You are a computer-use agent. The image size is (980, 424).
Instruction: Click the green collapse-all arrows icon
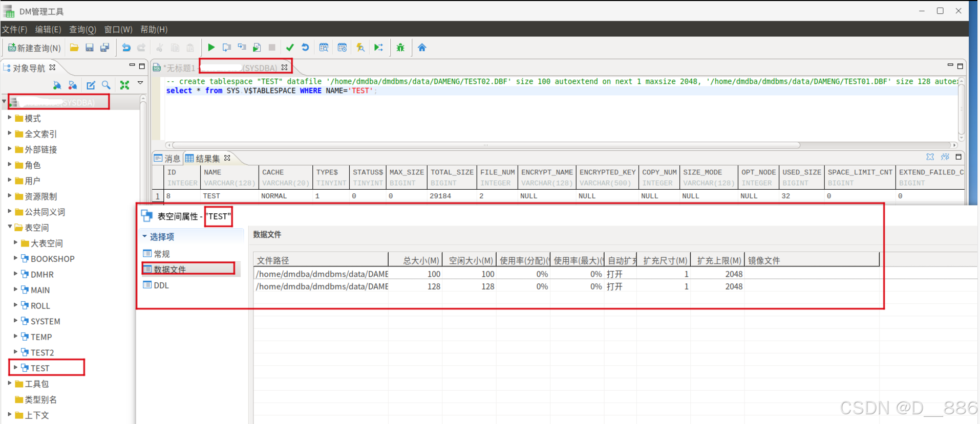pyautogui.click(x=124, y=85)
